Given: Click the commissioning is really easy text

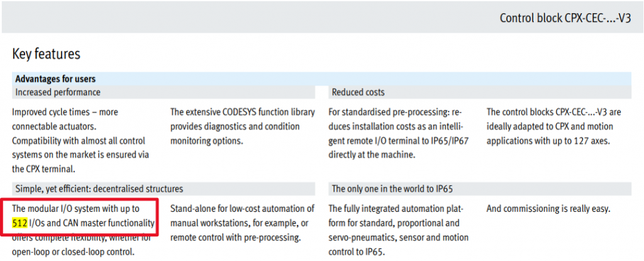Looking at the screenshot, I should coord(548,209).
